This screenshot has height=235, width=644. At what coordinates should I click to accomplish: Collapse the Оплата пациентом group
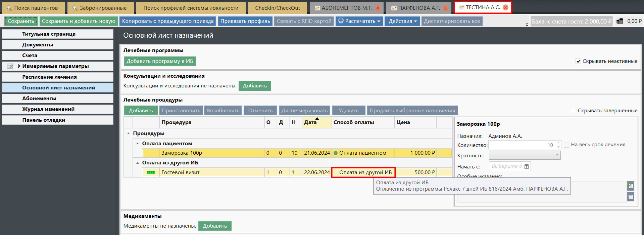point(138,144)
